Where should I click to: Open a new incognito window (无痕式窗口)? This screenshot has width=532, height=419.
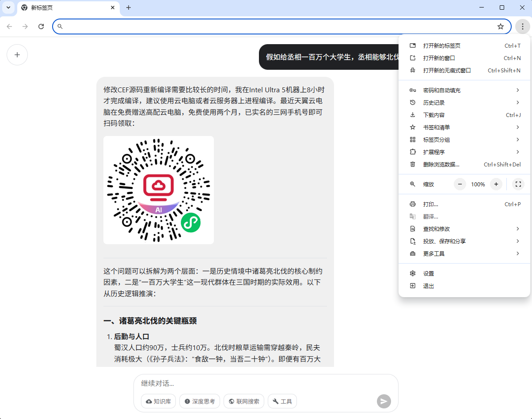point(464,70)
